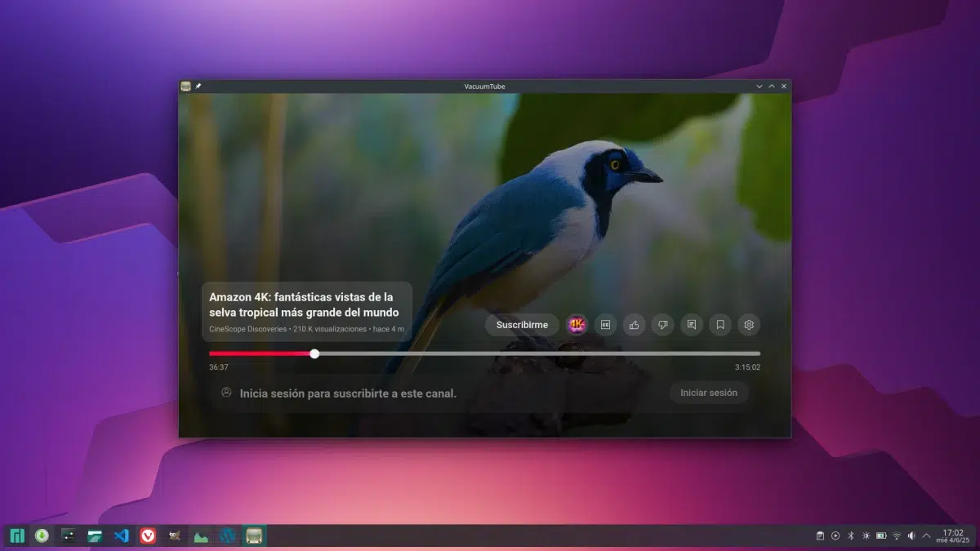
Task: Open the media player tray icon
Action: [835, 535]
